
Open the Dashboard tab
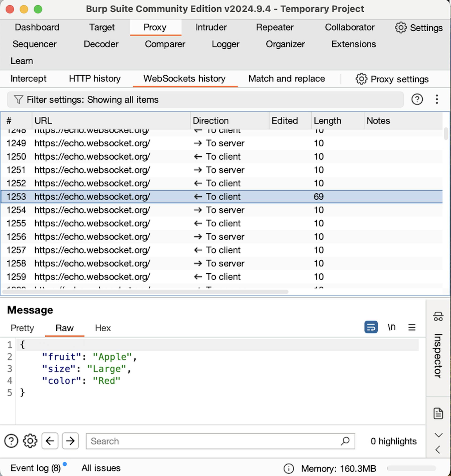tap(37, 27)
